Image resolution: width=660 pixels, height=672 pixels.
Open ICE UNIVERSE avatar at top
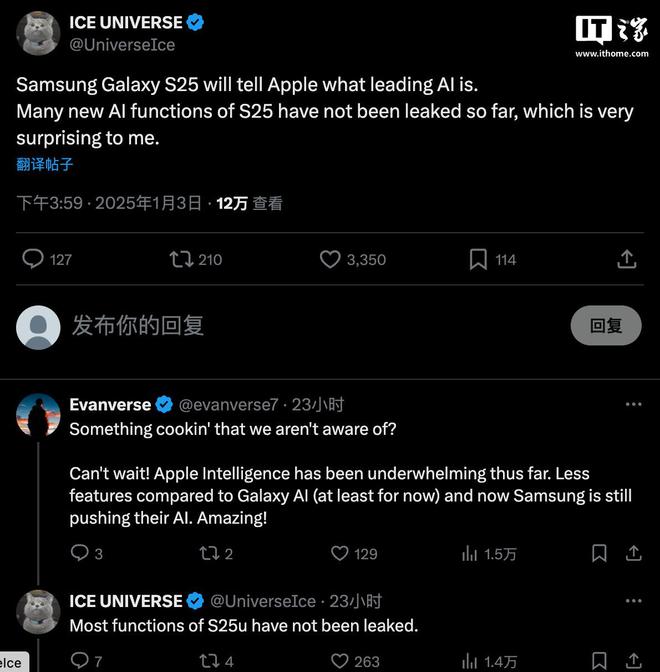coord(38,33)
